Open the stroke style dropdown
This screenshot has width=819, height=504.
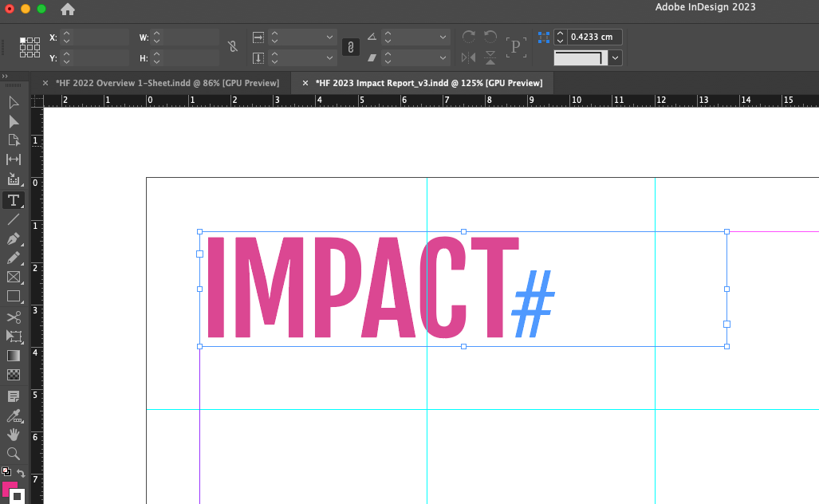tap(614, 57)
